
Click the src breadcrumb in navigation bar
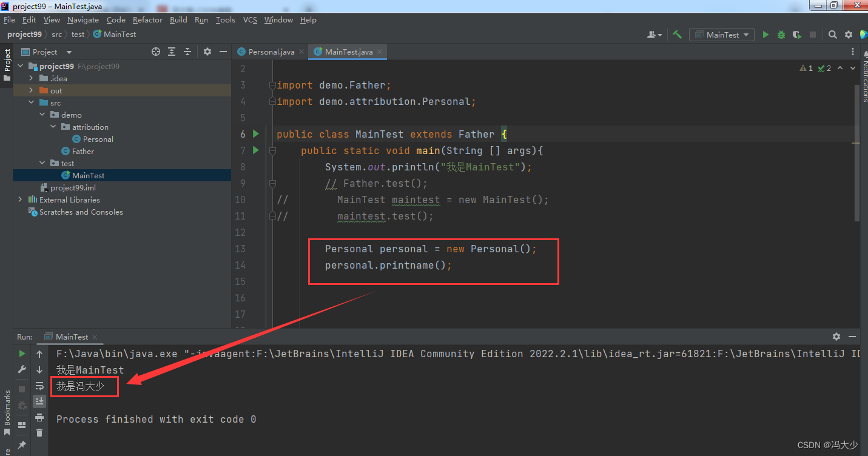(56, 35)
